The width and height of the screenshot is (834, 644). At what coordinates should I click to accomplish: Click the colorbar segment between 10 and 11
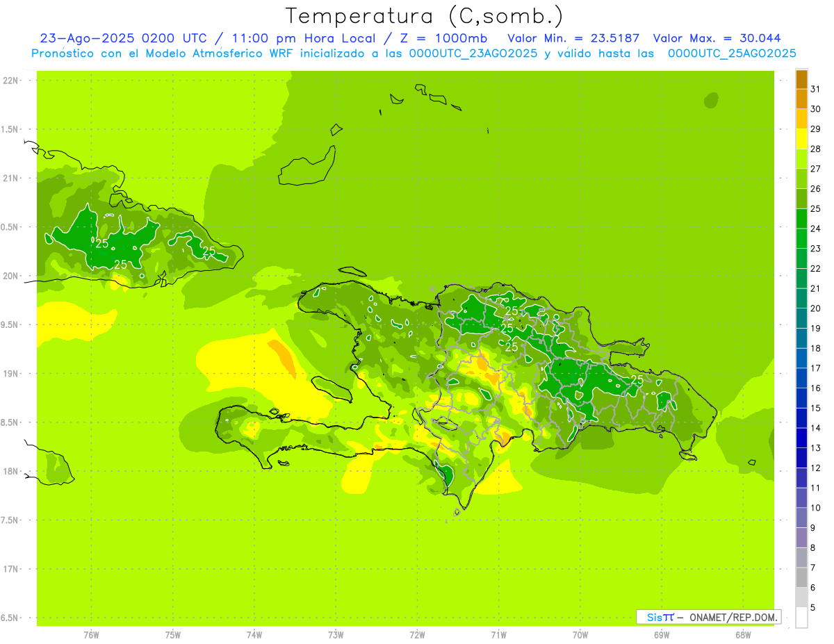coord(801,497)
